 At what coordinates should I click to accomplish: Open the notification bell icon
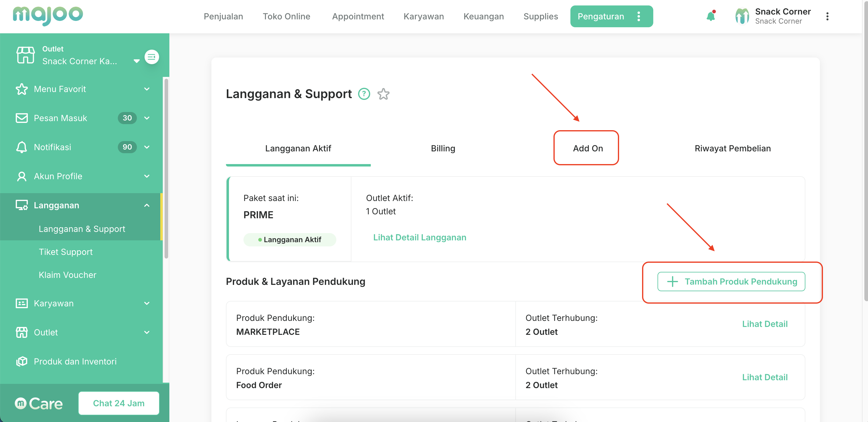coord(711,16)
